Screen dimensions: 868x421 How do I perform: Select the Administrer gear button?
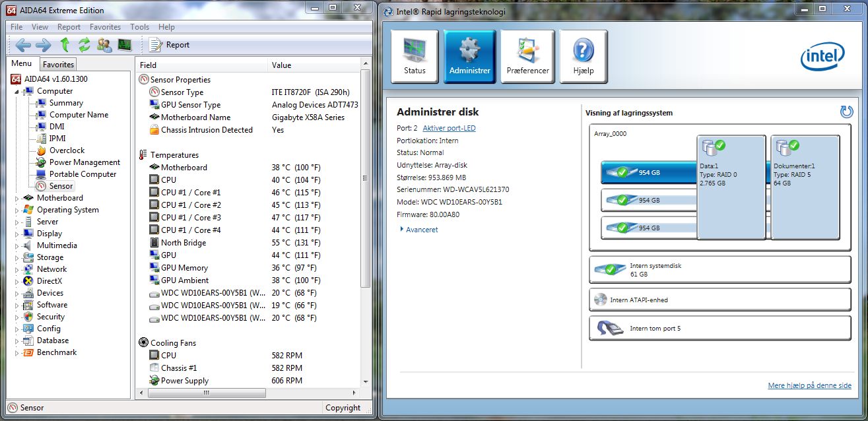[x=469, y=57]
